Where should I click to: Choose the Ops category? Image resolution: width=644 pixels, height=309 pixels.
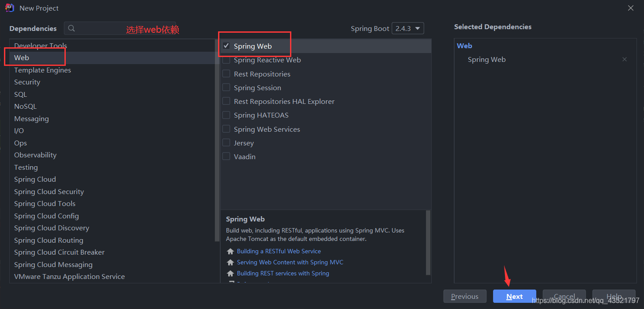pos(112,143)
